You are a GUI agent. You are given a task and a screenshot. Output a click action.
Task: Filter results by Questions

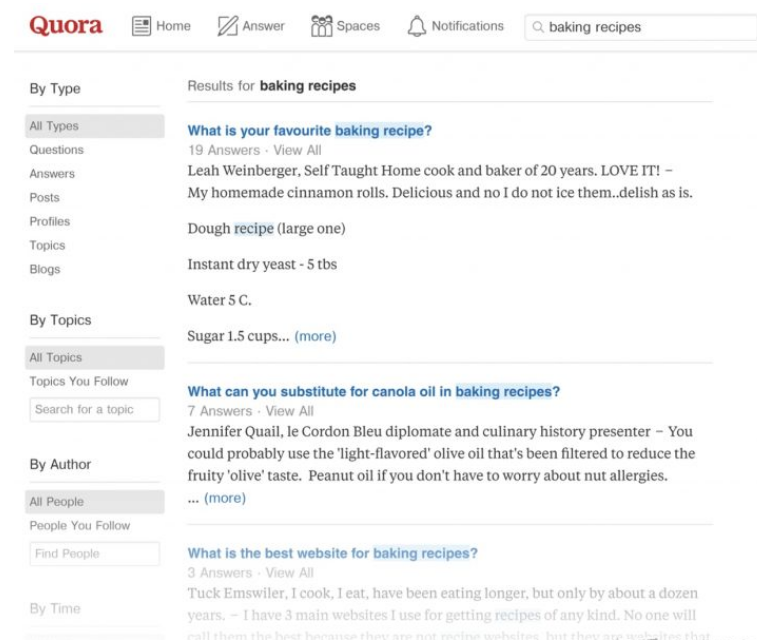click(56, 150)
